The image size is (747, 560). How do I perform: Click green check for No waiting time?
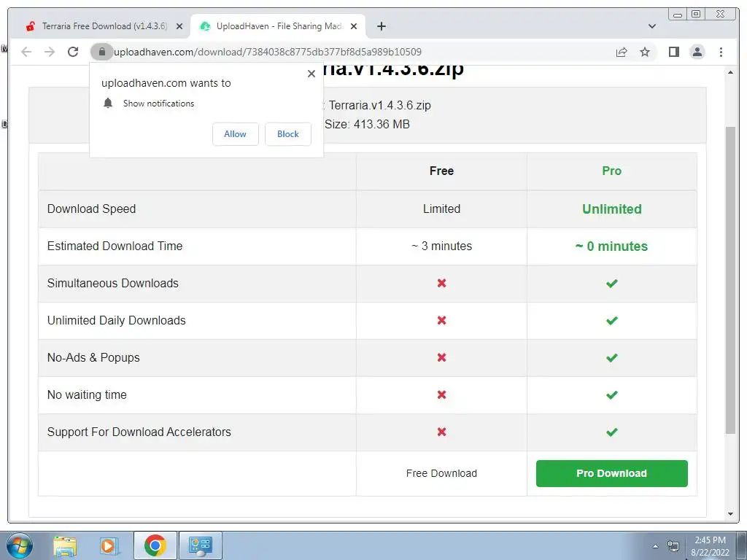point(612,394)
